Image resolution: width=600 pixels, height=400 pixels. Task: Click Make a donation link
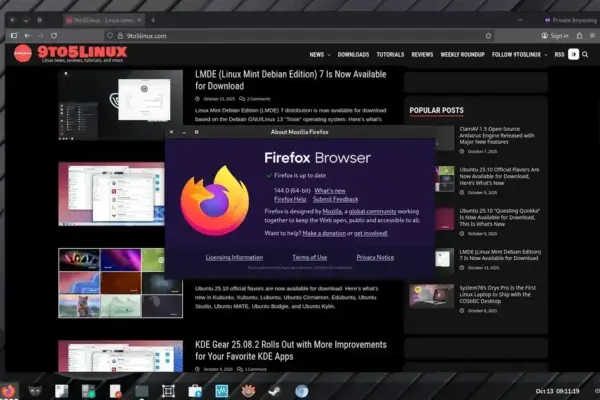click(324, 233)
